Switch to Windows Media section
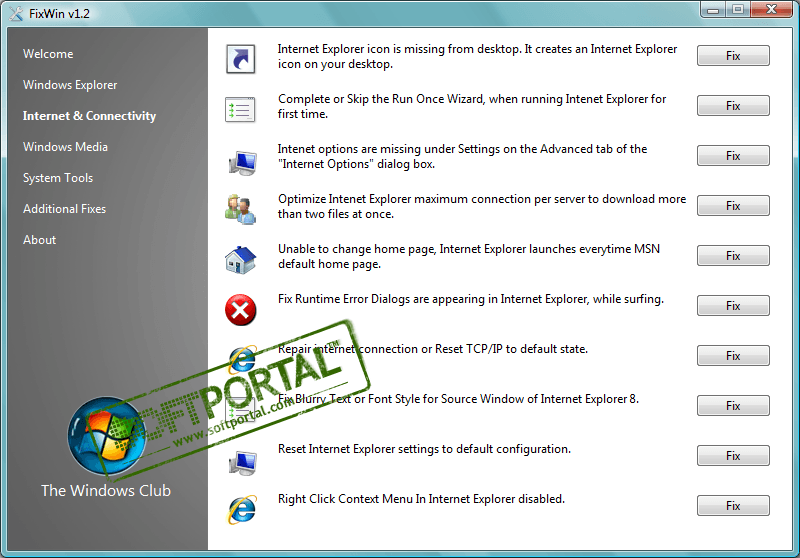 tap(65, 147)
